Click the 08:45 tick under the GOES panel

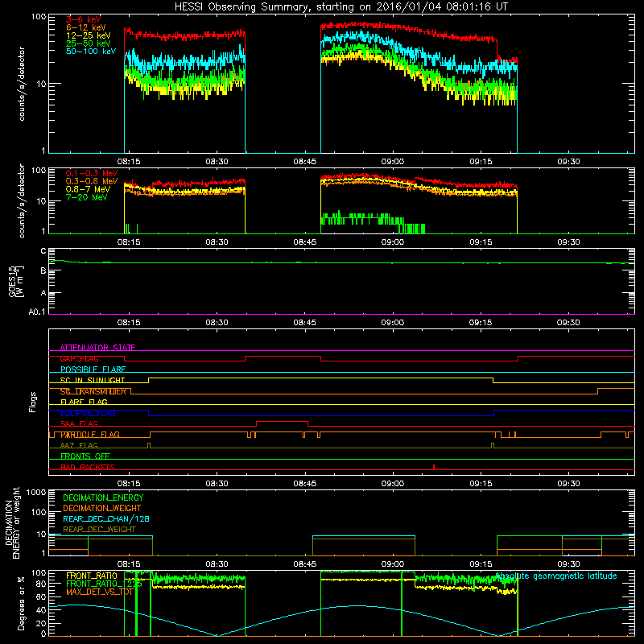[305, 323]
